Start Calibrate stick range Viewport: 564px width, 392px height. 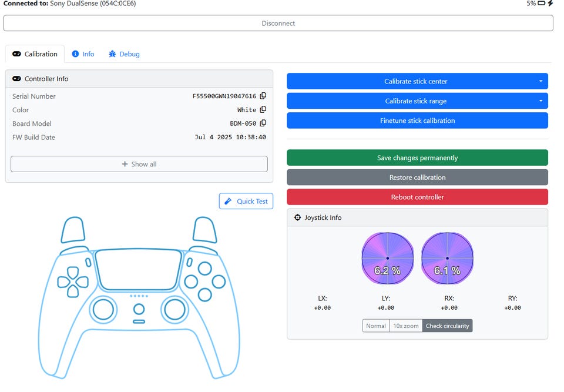coord(416,102)
